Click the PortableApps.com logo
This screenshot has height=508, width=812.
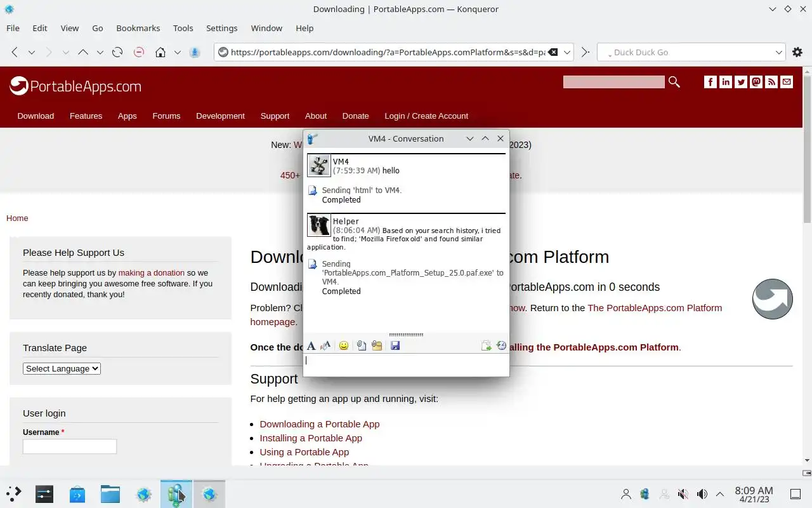(75, 86)
